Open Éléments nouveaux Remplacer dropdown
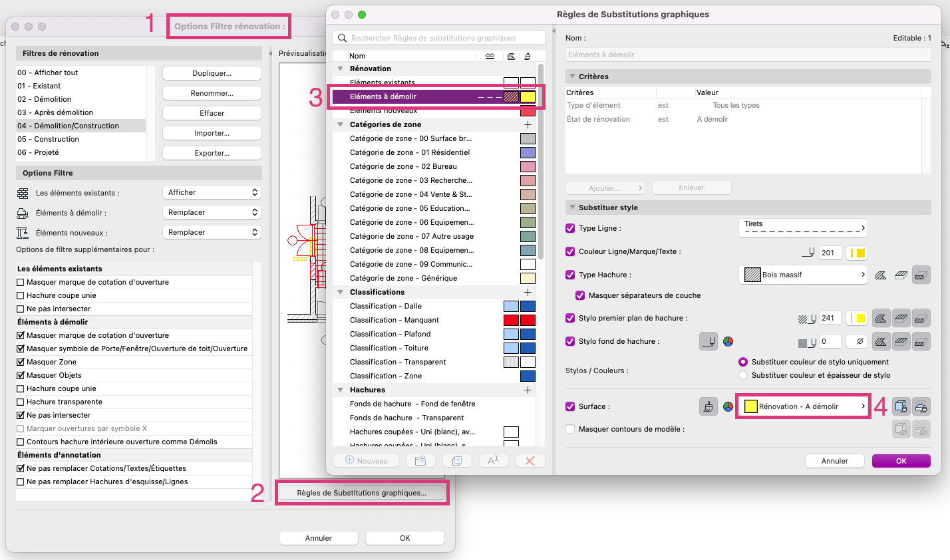Image resolution: width=950 pixels, height=560 pixels. tap(212, 232)
